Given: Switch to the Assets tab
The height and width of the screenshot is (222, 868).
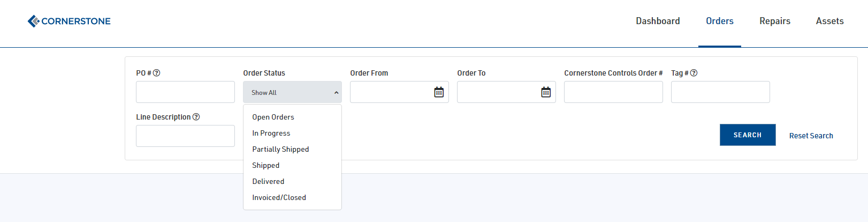Looking at the screenshot, I should 829,21.
